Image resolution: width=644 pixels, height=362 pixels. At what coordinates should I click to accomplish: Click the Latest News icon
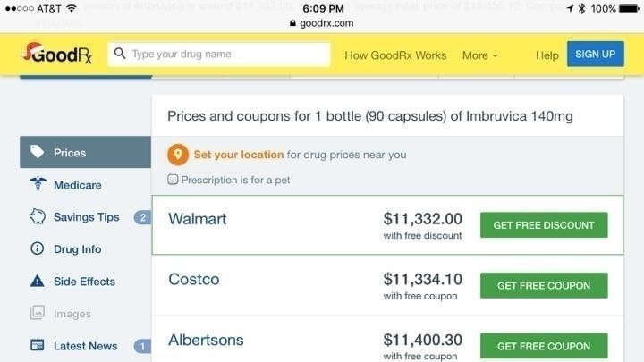click(37, 345)
